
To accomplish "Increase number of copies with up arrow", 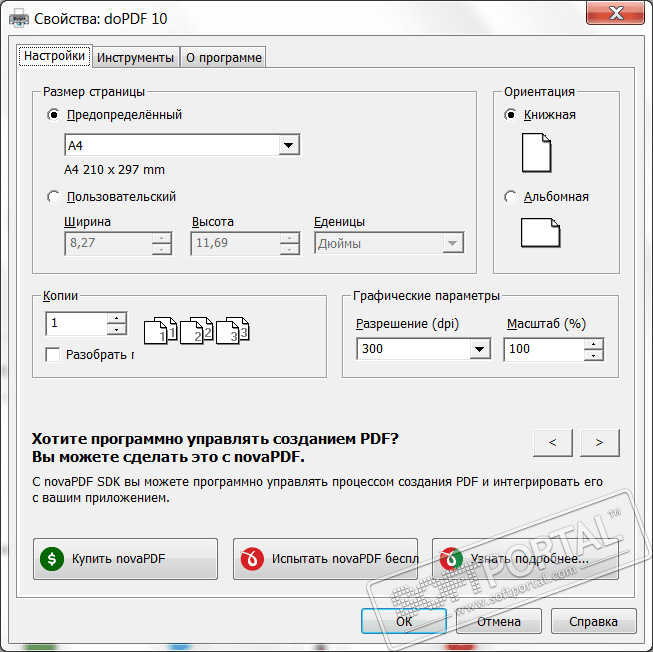I will [x=117, y=319].
